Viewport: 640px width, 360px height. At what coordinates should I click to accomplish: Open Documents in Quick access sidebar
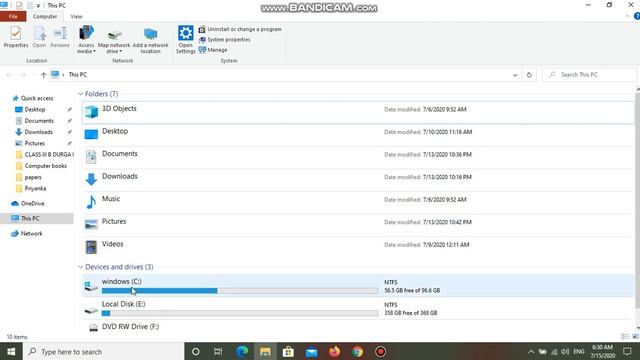coord(39,121)
